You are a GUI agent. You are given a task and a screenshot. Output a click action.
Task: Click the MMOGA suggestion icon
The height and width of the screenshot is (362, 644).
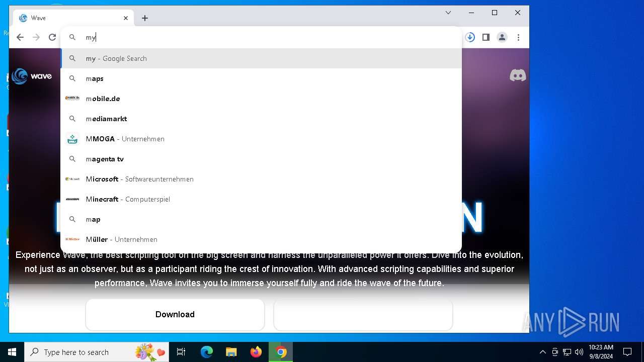click(72, 139)
